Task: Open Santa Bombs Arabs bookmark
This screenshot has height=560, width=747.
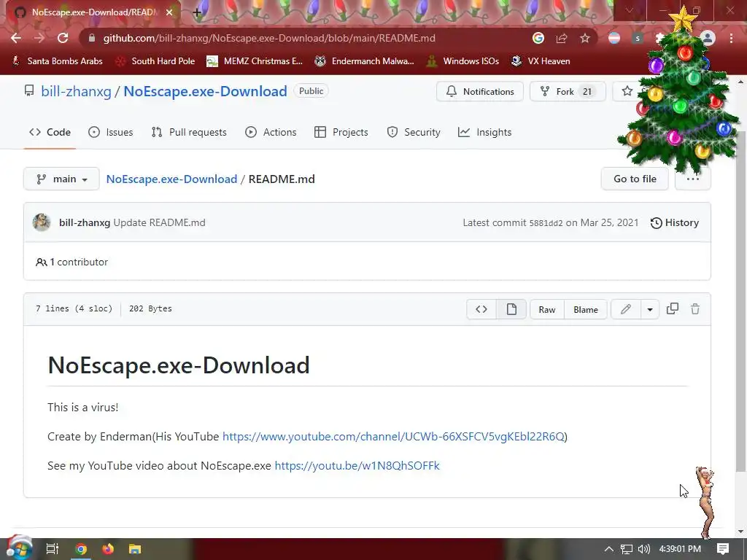Action: 57,61
